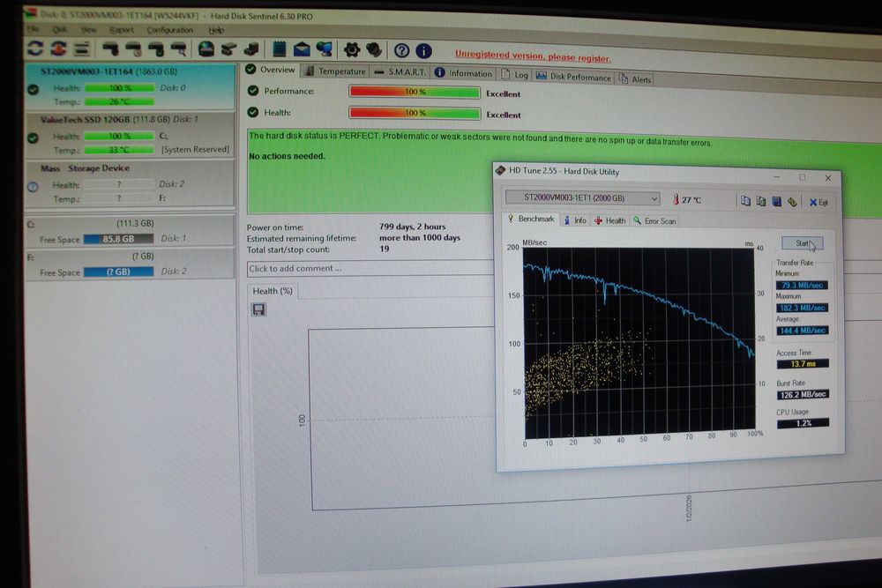
Task: Open the Disk menu
Action: pos(60,29)
